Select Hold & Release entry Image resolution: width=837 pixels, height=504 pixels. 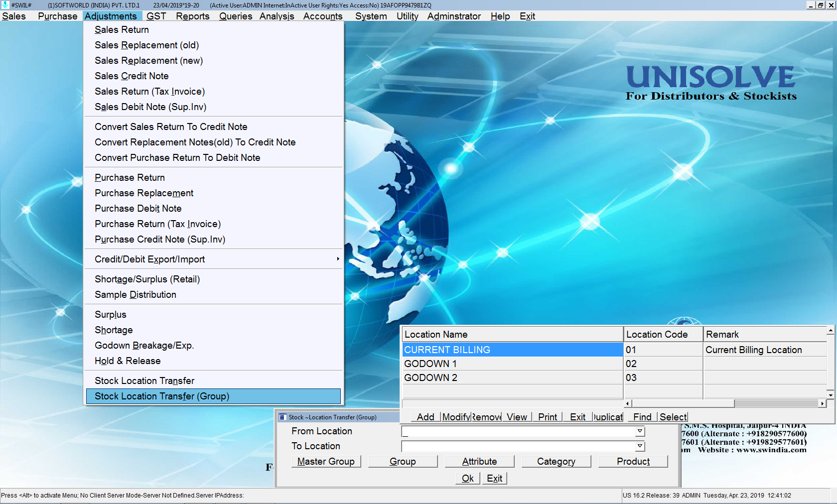(213, 361)
